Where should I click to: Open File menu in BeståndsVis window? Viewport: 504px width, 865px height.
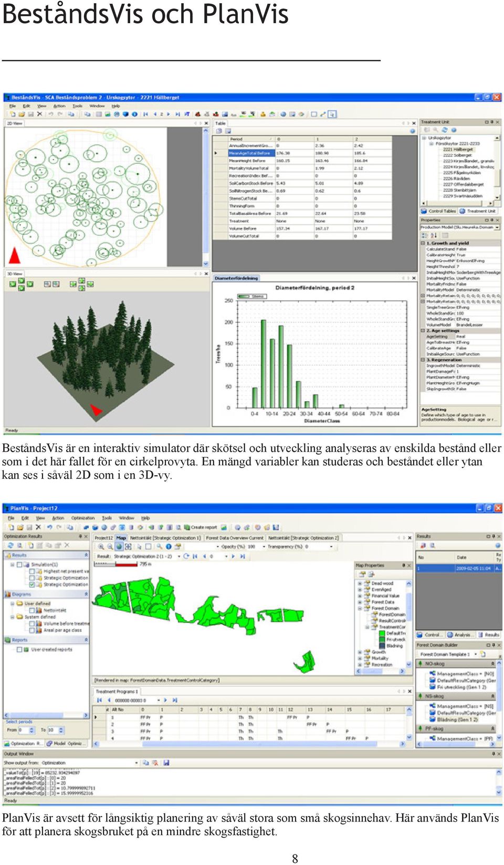point(13,106)
